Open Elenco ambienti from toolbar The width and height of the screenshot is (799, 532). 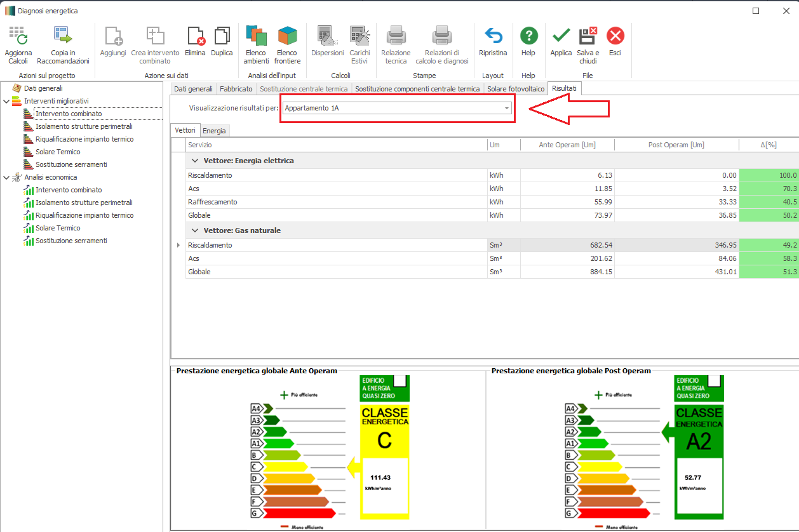[257, 36]
